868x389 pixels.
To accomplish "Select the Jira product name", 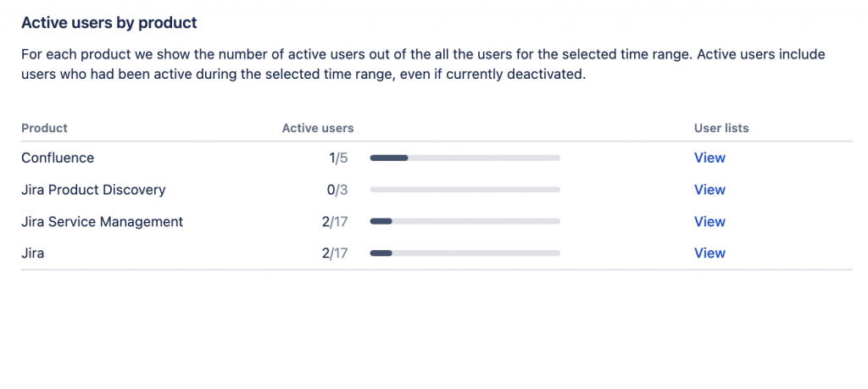I will pos(33,253).
